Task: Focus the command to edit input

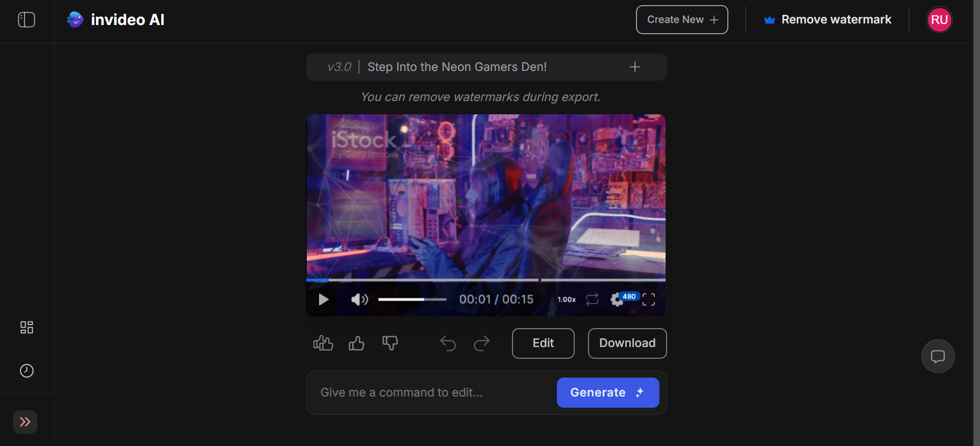Action: click(434, 392)
